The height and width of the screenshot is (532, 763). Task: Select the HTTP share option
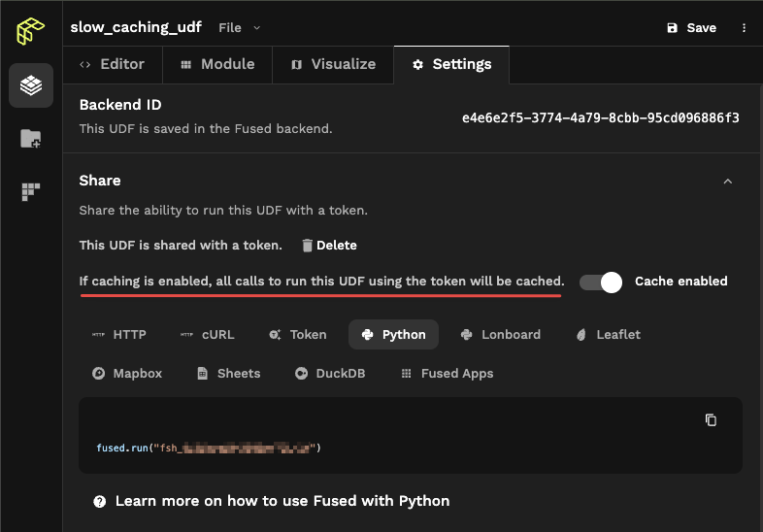[119, 334]
